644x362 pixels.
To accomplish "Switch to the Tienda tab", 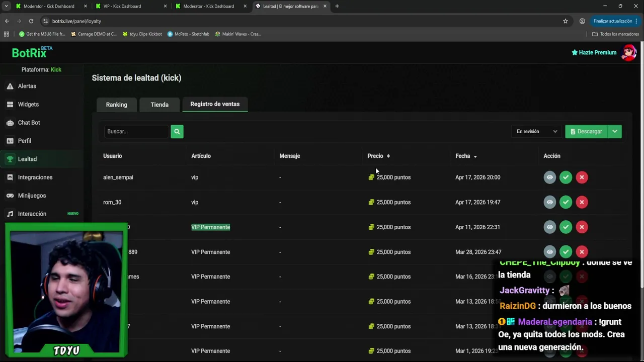I will tap(159, 105).
